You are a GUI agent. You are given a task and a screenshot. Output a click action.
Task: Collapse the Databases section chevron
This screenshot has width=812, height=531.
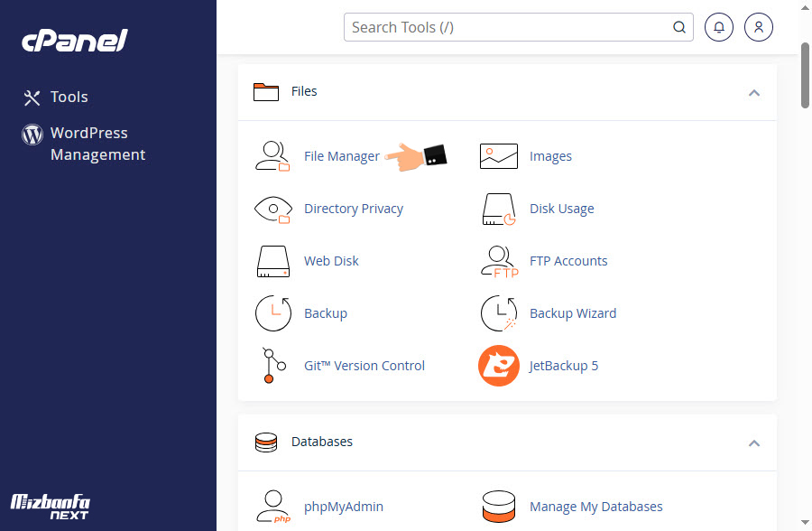[754, 442]
